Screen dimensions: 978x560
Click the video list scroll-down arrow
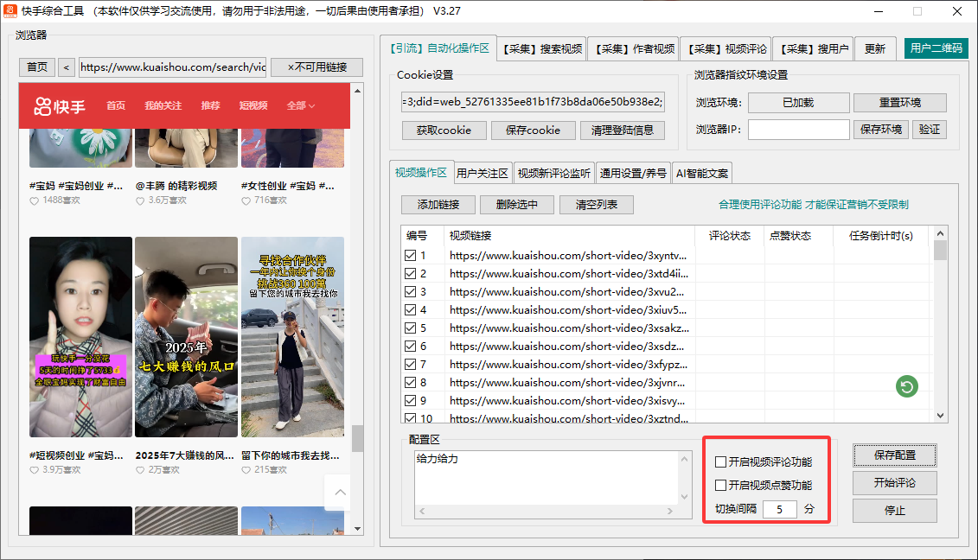pos(940,416)
